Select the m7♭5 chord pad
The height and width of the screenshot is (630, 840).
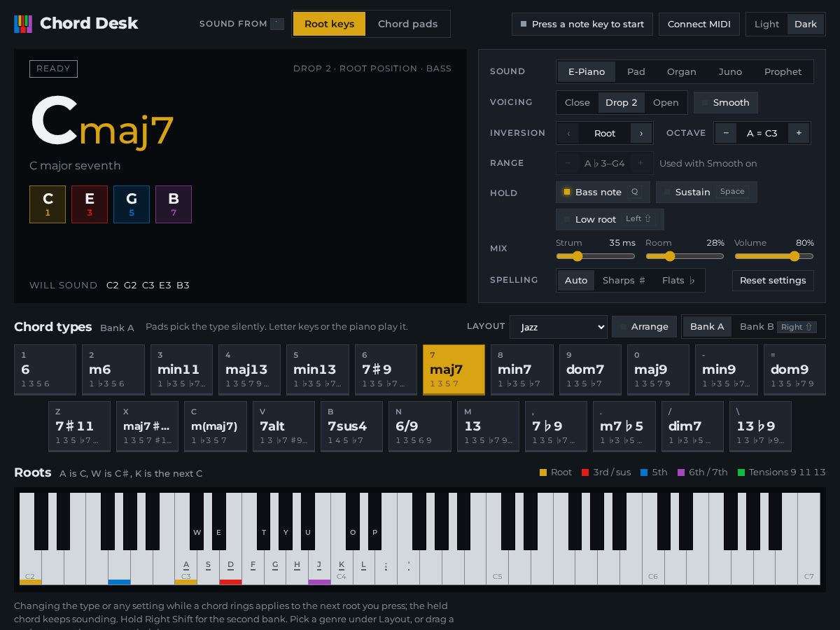[624, 426]
